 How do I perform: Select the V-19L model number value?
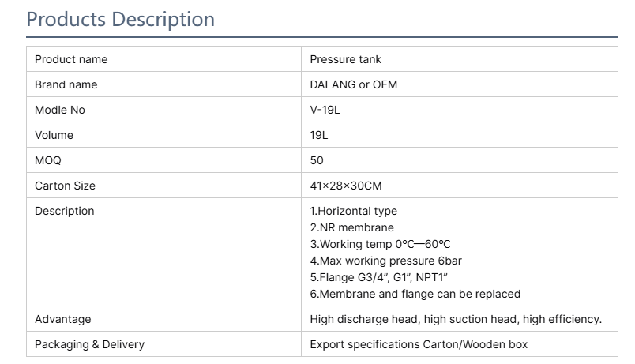pos(325,110)
